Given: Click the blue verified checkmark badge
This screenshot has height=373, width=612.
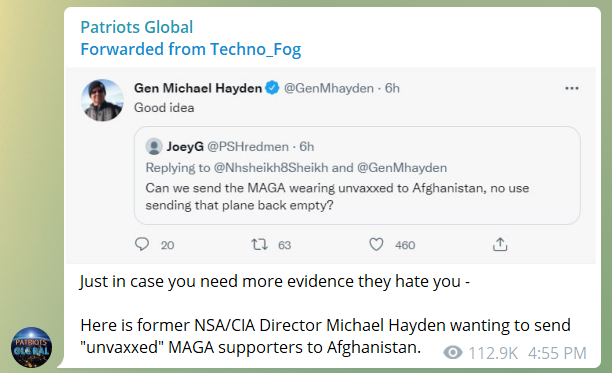Looking at the screenshot, I should (x=272, y=88).
